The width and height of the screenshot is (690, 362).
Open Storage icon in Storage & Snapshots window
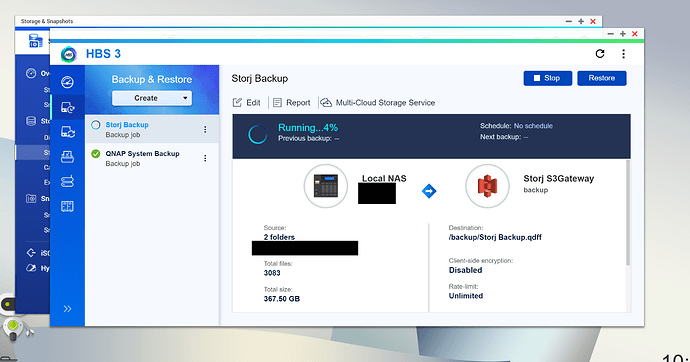point(31,121)
